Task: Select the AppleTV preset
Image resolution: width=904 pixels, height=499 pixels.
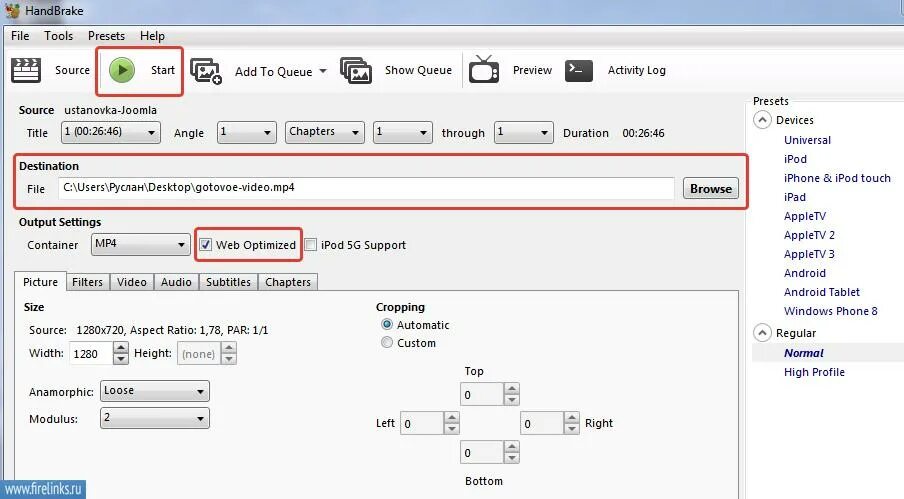Action: tap(805, 216)
